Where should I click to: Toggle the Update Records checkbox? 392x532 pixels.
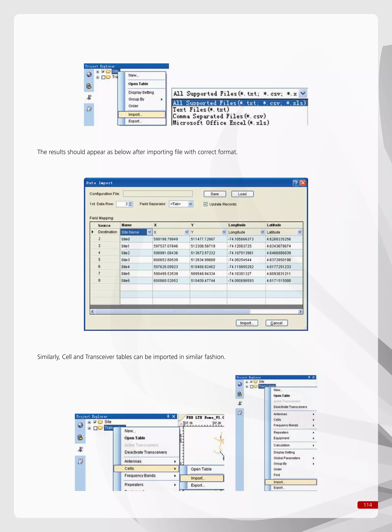206,204
